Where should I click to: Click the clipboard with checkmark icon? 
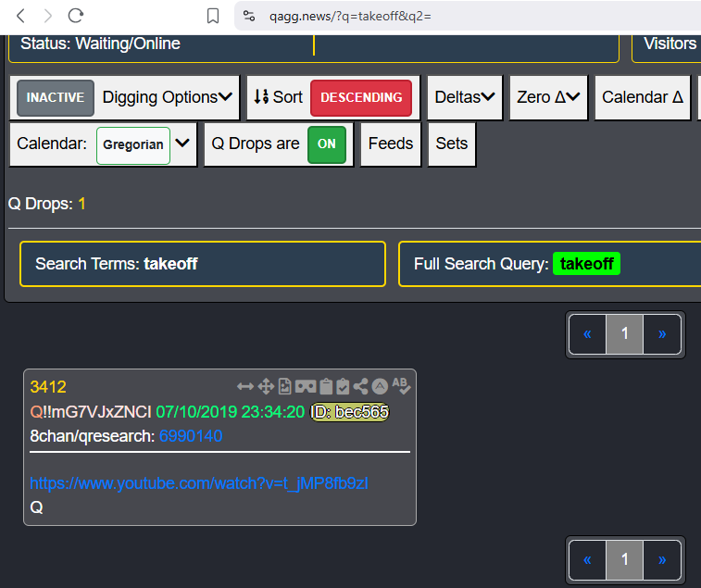[343, 386]
